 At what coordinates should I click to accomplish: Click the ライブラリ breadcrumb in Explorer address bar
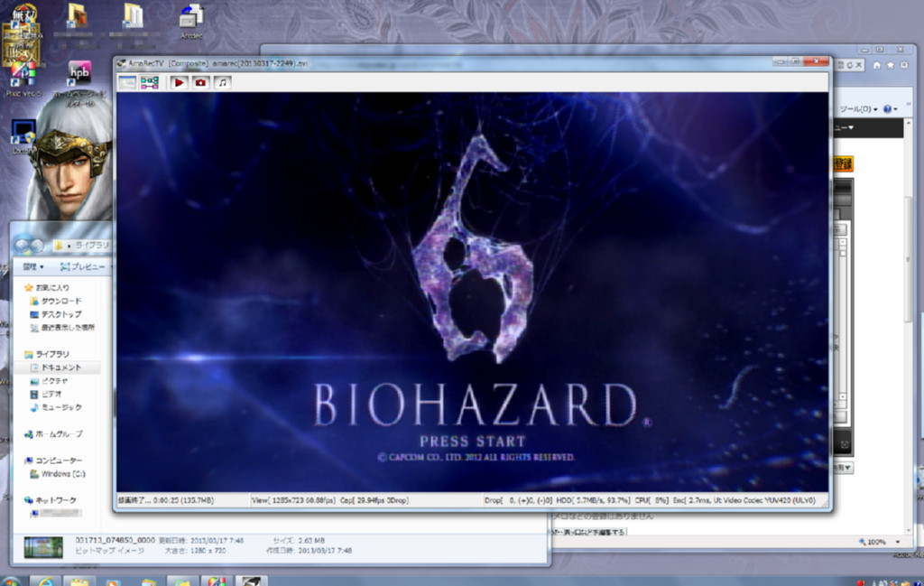pyautogui.click(x=92, y=246)
